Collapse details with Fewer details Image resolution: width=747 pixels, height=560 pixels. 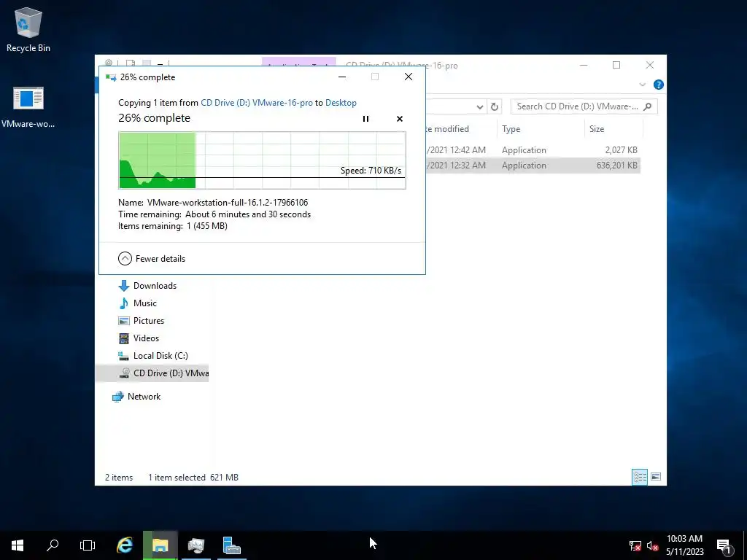coord(152,259)
